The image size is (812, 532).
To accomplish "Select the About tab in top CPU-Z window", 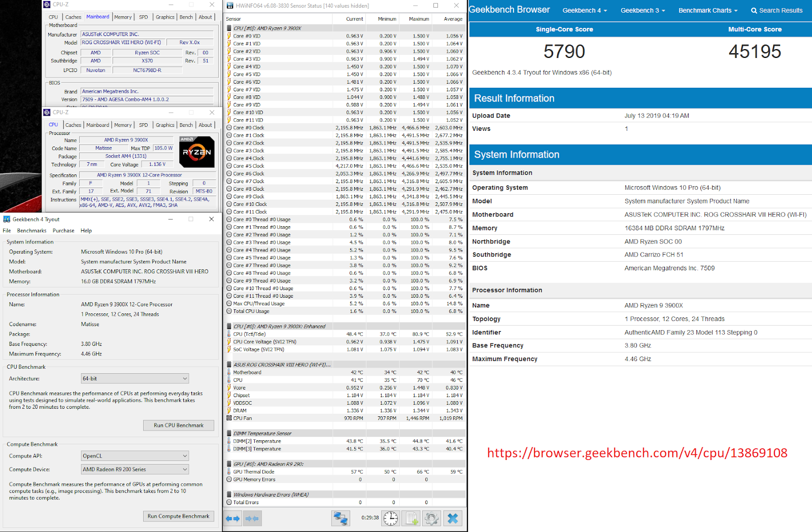I will coord(206,17).
